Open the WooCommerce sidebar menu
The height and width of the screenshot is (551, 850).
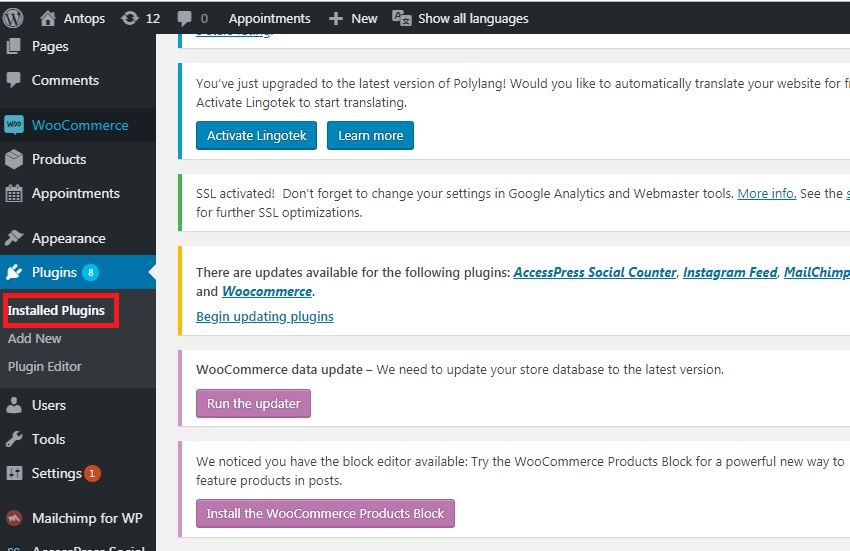click(80, 125)
